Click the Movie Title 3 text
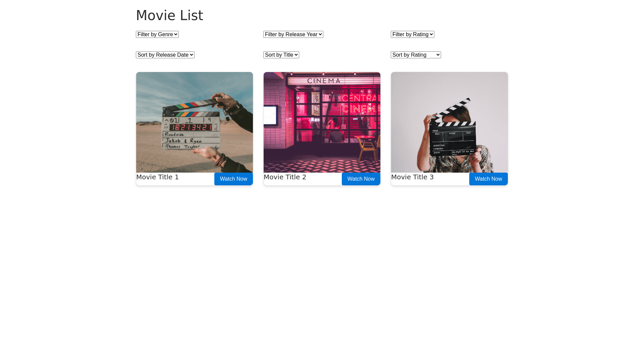This screenshot has width=644, height=362. [412, 177]
